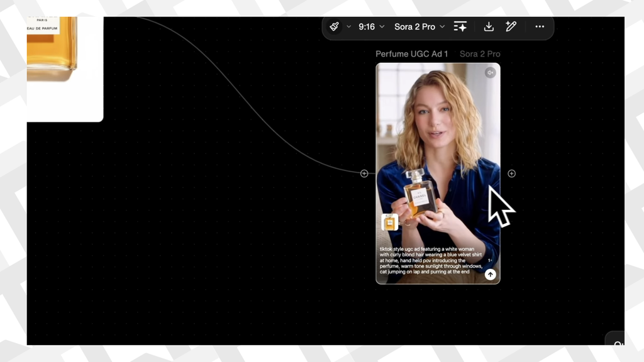Viewport: 644px width, 362px height.
Task: Click the 'Sora 2 Pro' label above video
Action: (480, 54)
